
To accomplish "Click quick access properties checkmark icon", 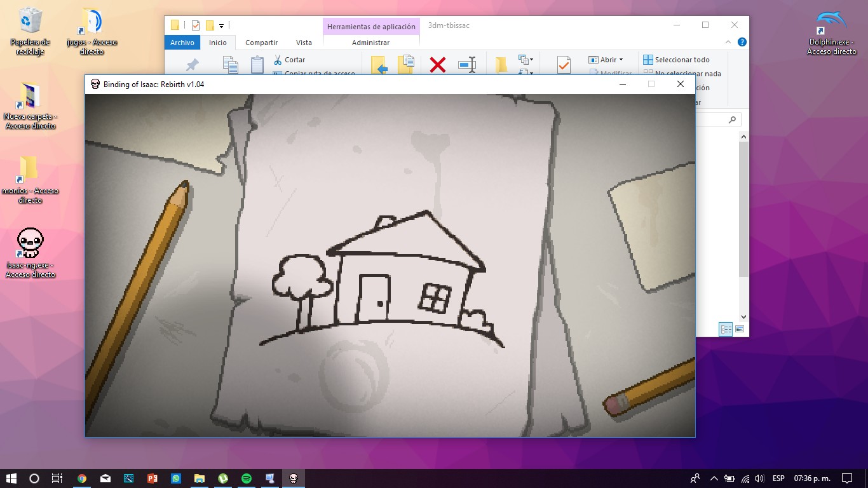I will point(196,25).
